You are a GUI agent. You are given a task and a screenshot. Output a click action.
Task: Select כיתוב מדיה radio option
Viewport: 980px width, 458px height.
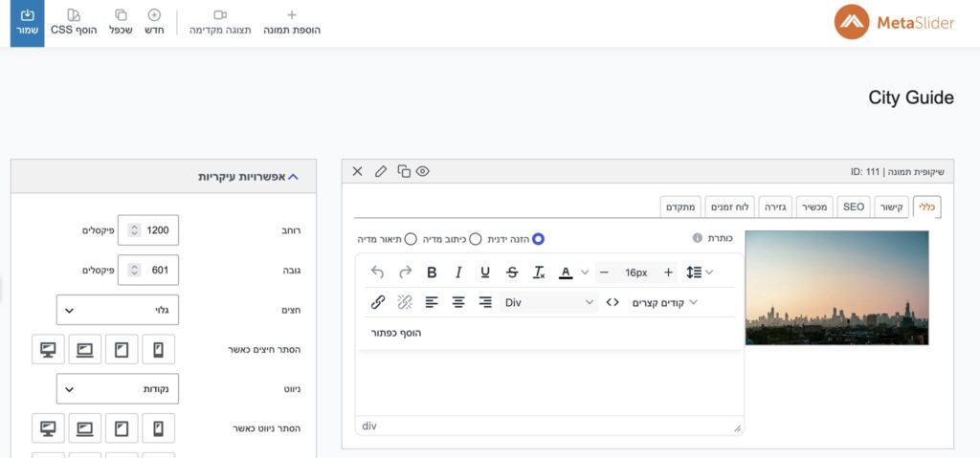(475, 239)
